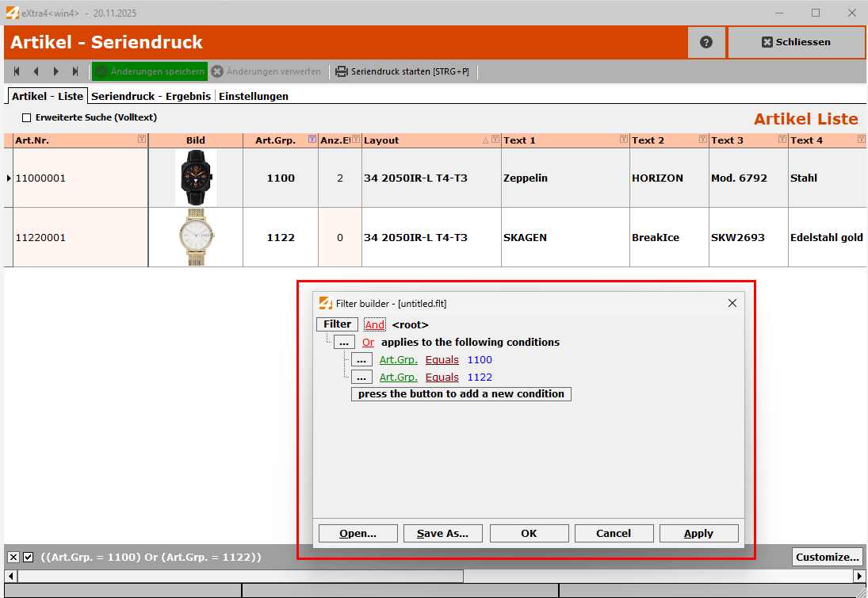This screenshot has height=598, width=868.
Task: Open options button for condition 1122
Action: pyautogui.click(x=361, y=378)
